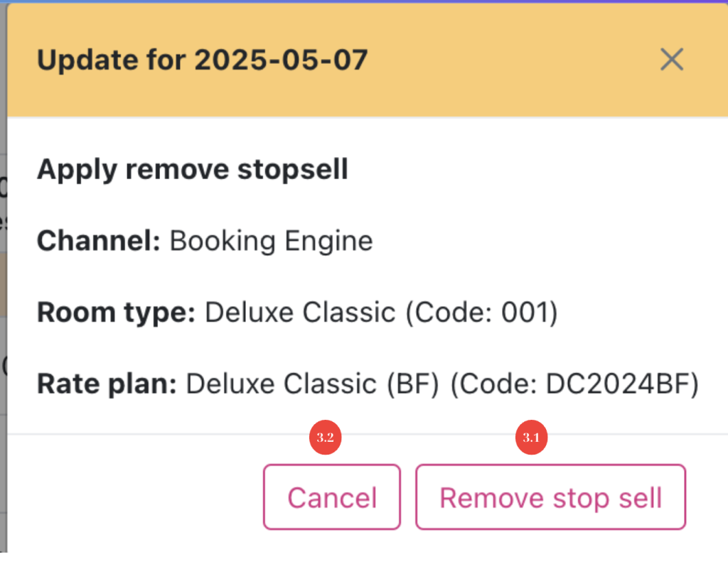This screenshot has height=564, width=728.
Task: Click the dimmed page behind the dialog
Action: [3, 284]
